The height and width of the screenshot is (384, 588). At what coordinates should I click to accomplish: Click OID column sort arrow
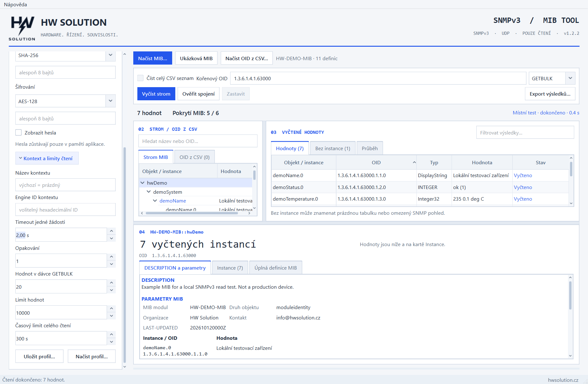(414, 162)
